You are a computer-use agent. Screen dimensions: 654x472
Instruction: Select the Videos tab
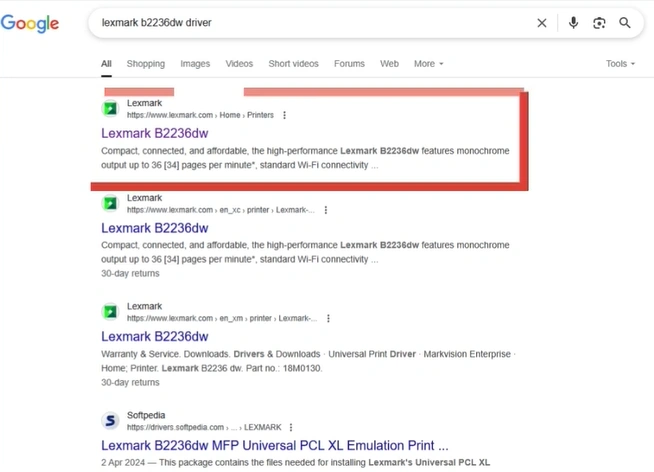239,64
